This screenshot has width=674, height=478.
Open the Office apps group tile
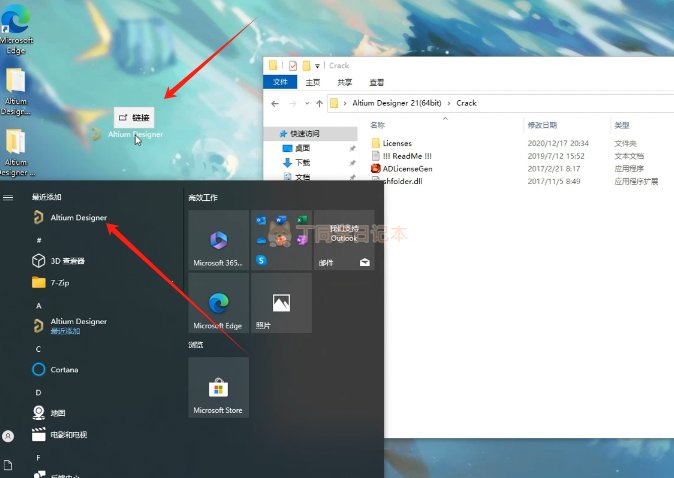click(281, 240)
